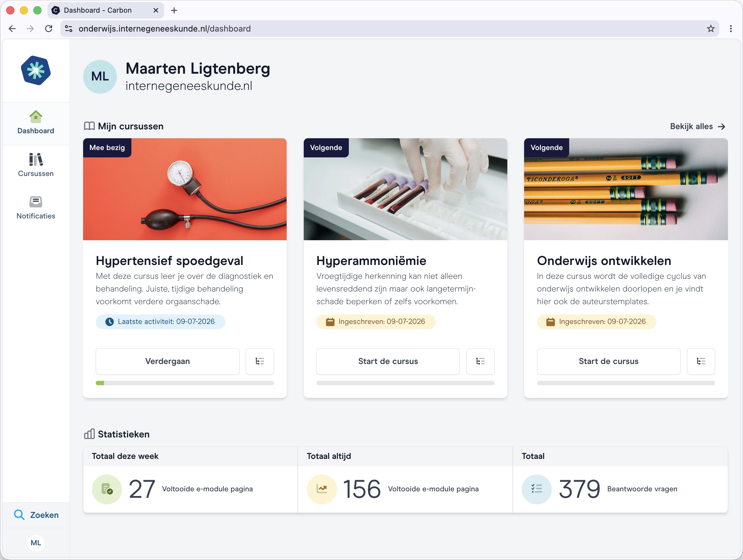Open the Hyperammoniëmie course title
Image resolution: width=743 pixels, height=560 pixels.
tap(371, 261)
